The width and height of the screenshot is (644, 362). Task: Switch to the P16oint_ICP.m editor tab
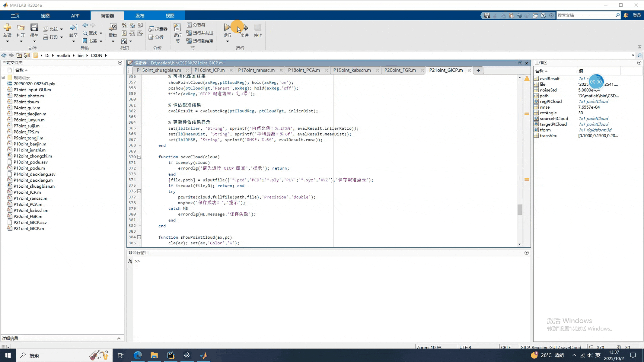(x=209, y=70)
